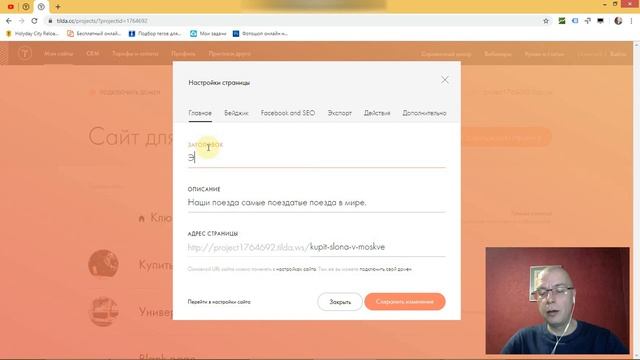Close the Настройки страницы dialog
The height and width of the screenshot is (360, 640).
pos(444,80)
